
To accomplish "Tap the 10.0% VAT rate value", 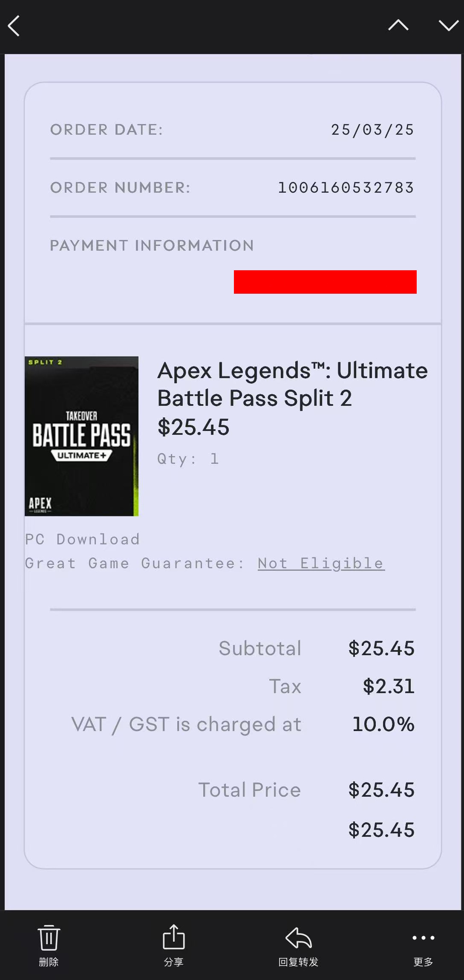I will point(383,724).
